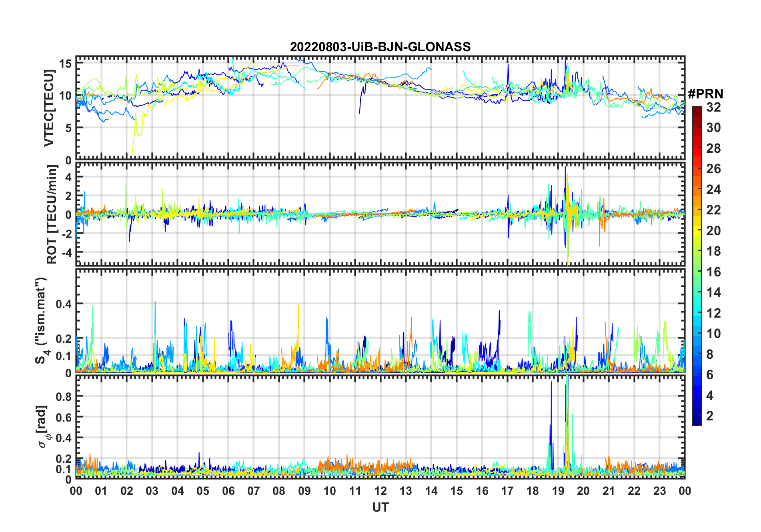This screenshot has height=532, width=761.
Task: Click the colorbar tick label 24
Action: pos(713,190)
